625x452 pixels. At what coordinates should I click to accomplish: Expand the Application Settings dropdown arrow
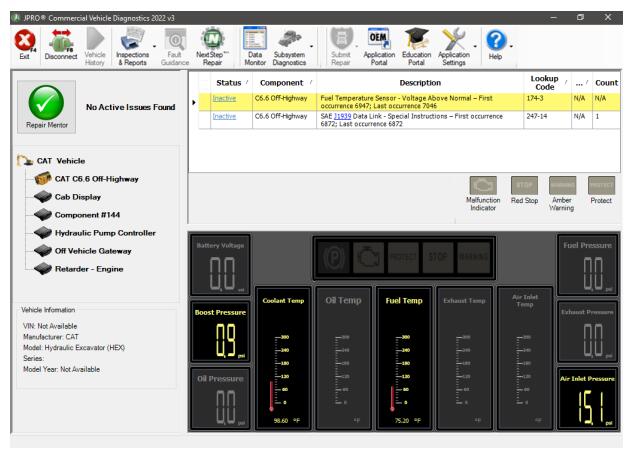coord(475,47)
